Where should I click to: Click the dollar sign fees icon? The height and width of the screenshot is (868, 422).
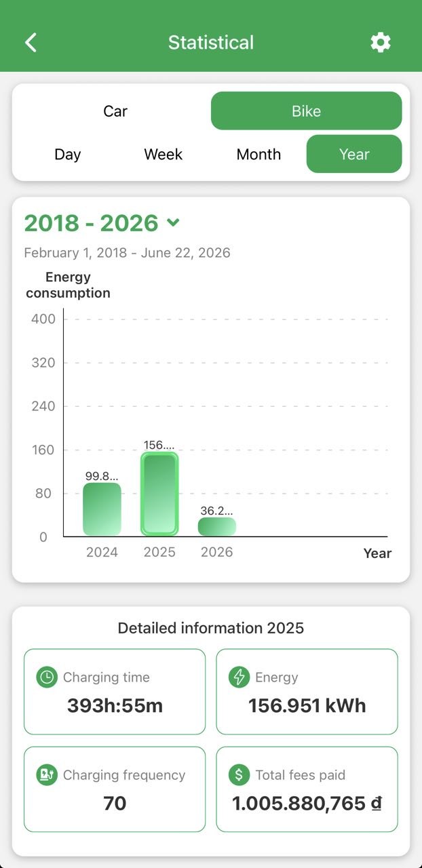click(239, 774)
